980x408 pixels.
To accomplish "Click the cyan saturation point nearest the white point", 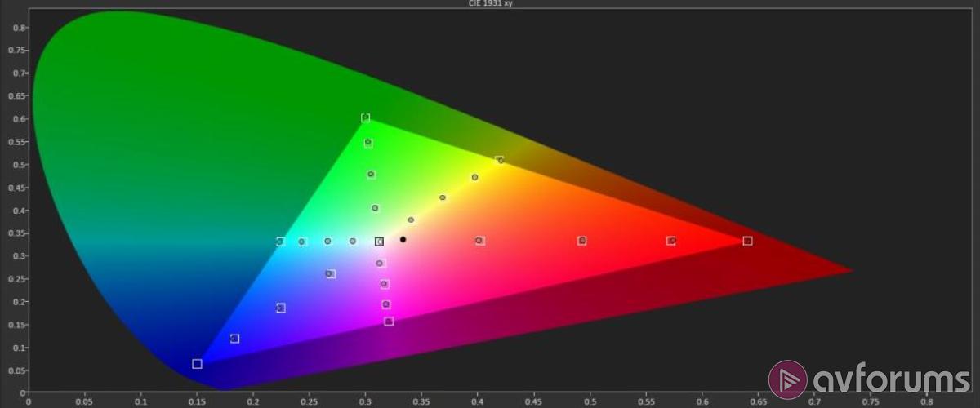I will [x=353, y=242].
